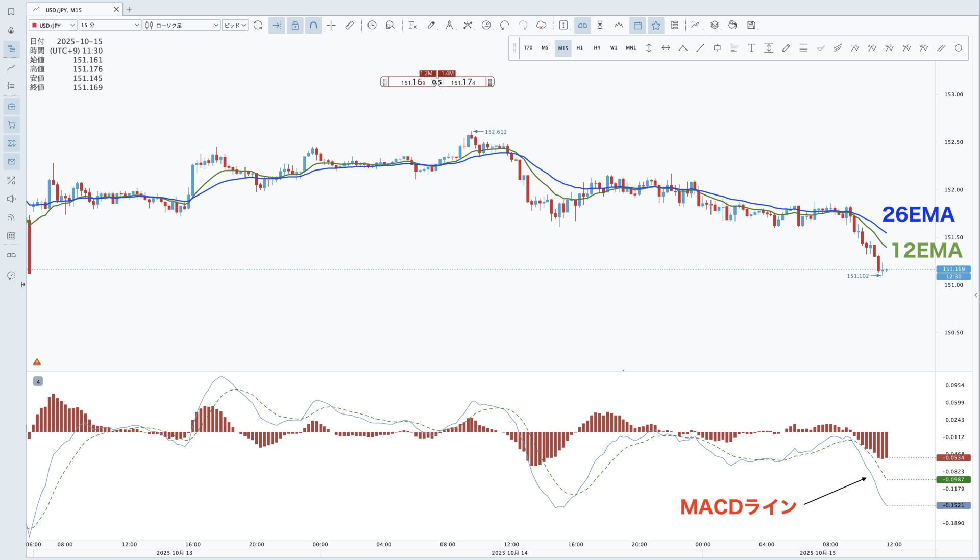Screen dimensions: 980x560
Task: Open the Fx indicators menu
Action: click(x=413, y=25)
